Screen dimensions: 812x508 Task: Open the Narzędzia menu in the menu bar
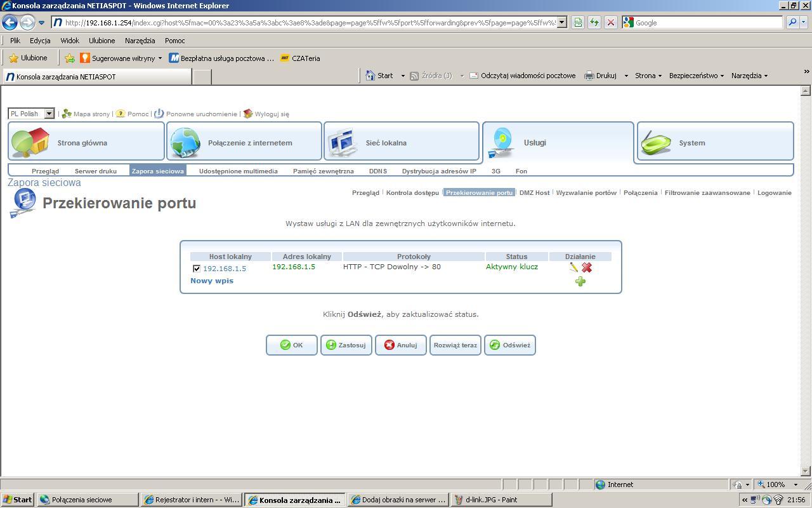139,40
